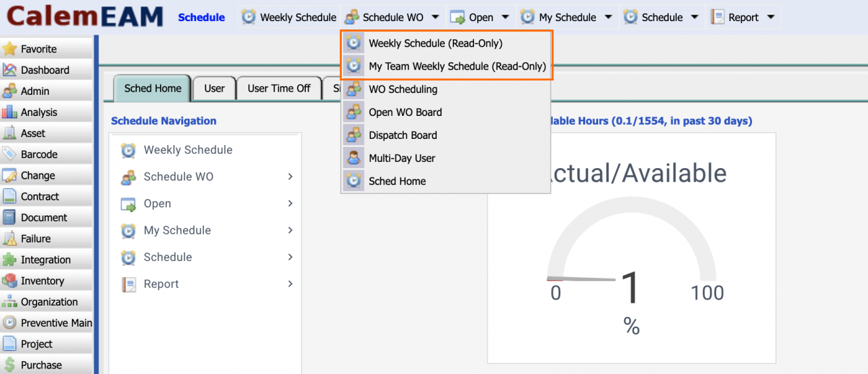
Task: Click the Schedule WO people icon in toolbar
Action: pyautogui.click(x=351, y=17)
